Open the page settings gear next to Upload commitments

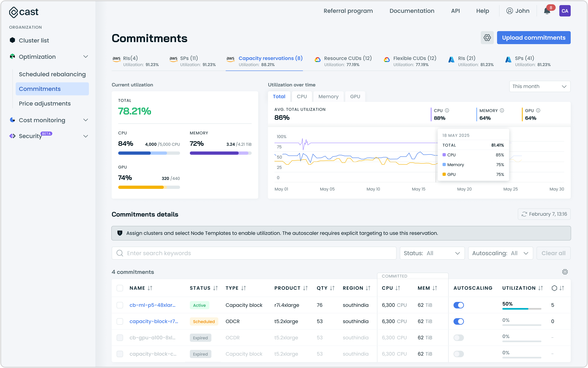pyautogui.click(x=487, y=38)
